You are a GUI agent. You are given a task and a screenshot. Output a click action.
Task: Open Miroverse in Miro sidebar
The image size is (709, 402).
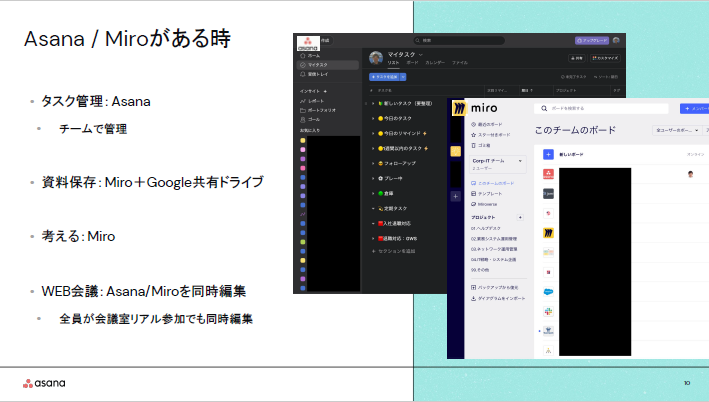coord(484,204)
